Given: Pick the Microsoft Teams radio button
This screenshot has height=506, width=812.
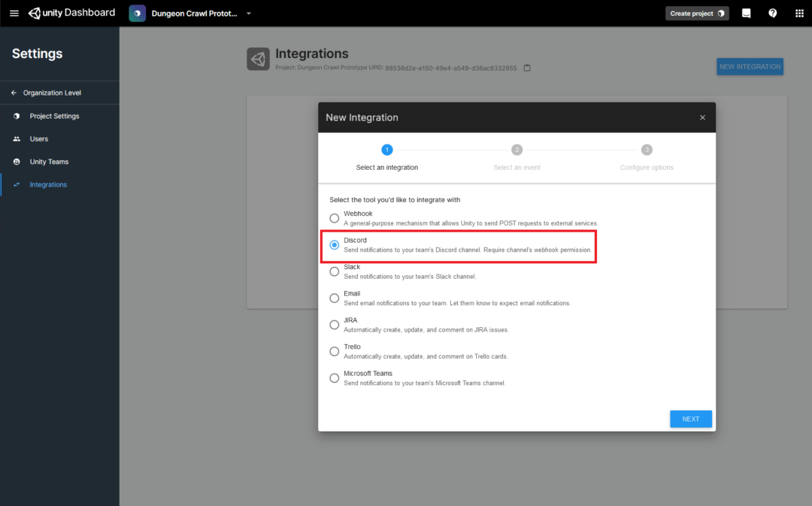Looking at the screenshot, I should (335, 378).
